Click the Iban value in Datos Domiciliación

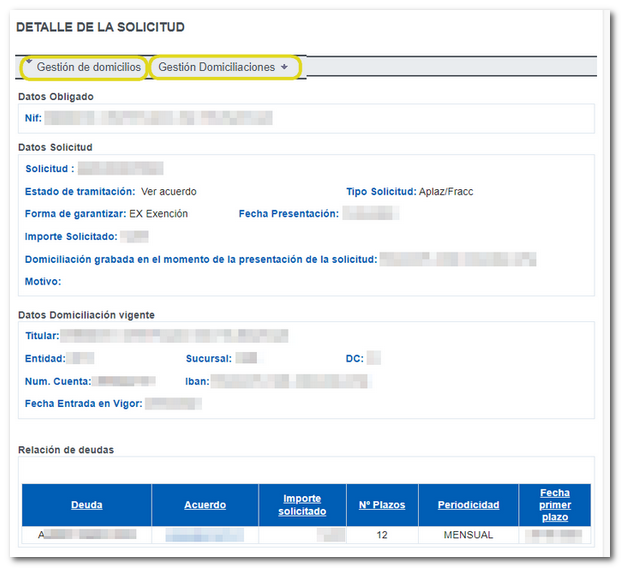click(x=290, y=381)
